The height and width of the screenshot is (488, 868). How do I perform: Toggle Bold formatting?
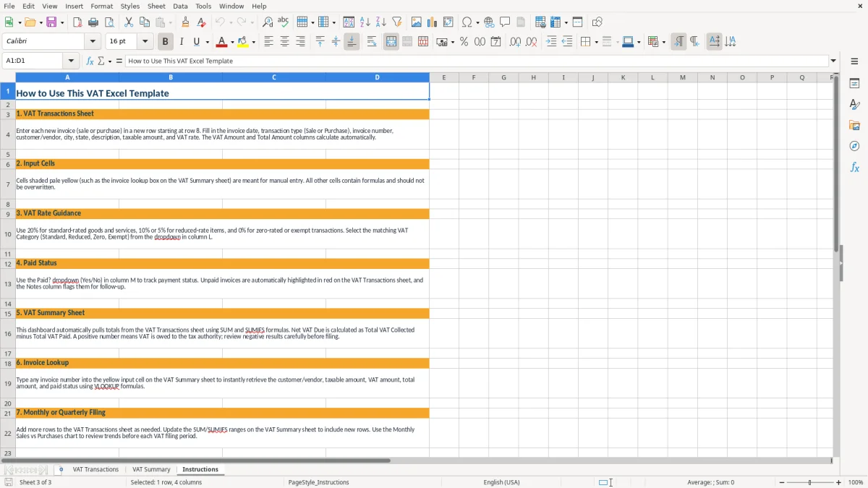click(x=166, y=42)
